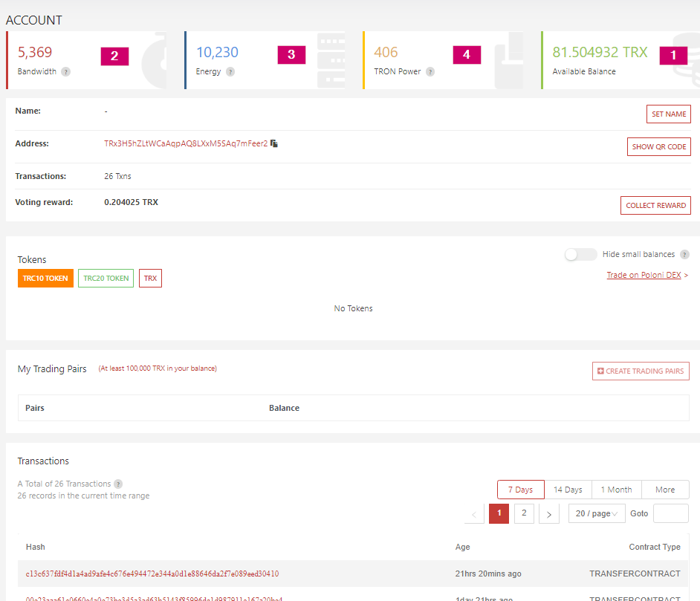
Task: Click the first row's TRANSFERCONTRACT cell
Action: tap(635, 574)
